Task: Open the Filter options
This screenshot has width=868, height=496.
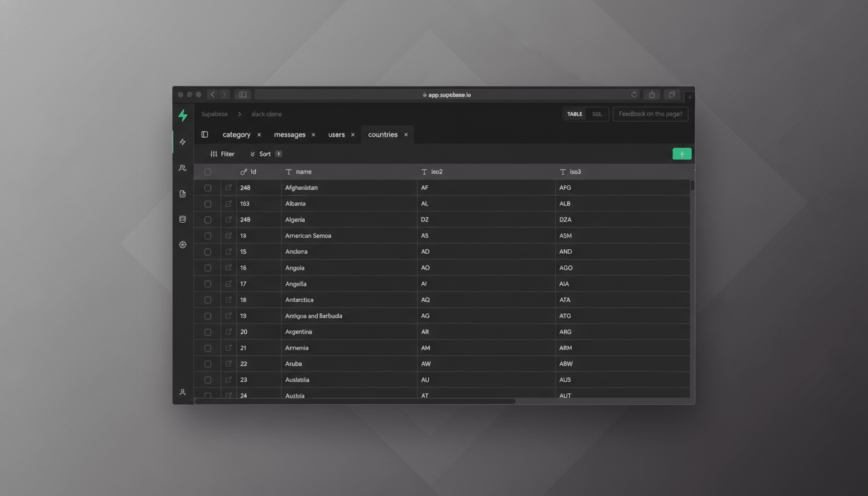Action: point(223,154)
